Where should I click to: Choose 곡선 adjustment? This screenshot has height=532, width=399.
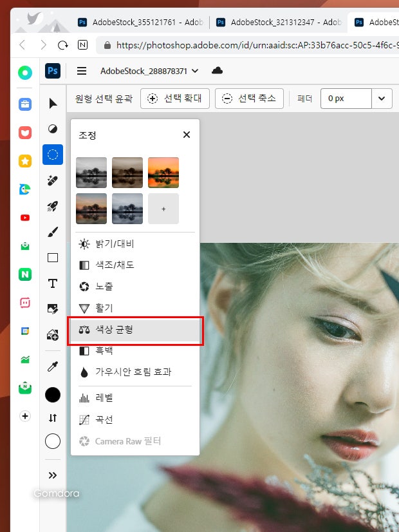[x=135, y=420]
